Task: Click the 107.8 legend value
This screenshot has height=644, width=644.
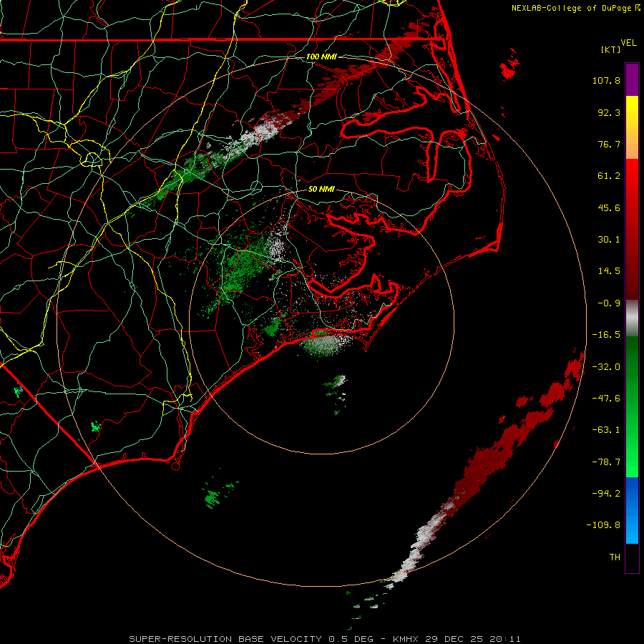Action: (606, 80)
